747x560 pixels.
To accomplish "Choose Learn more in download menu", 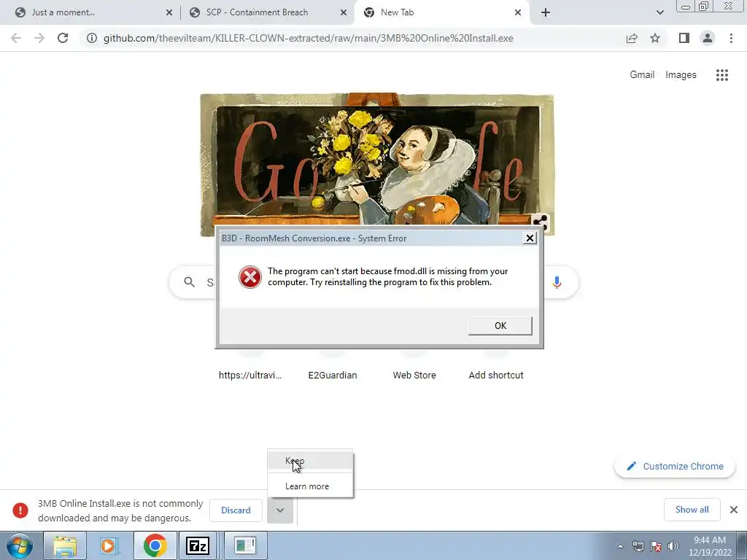I will point(310,486).
